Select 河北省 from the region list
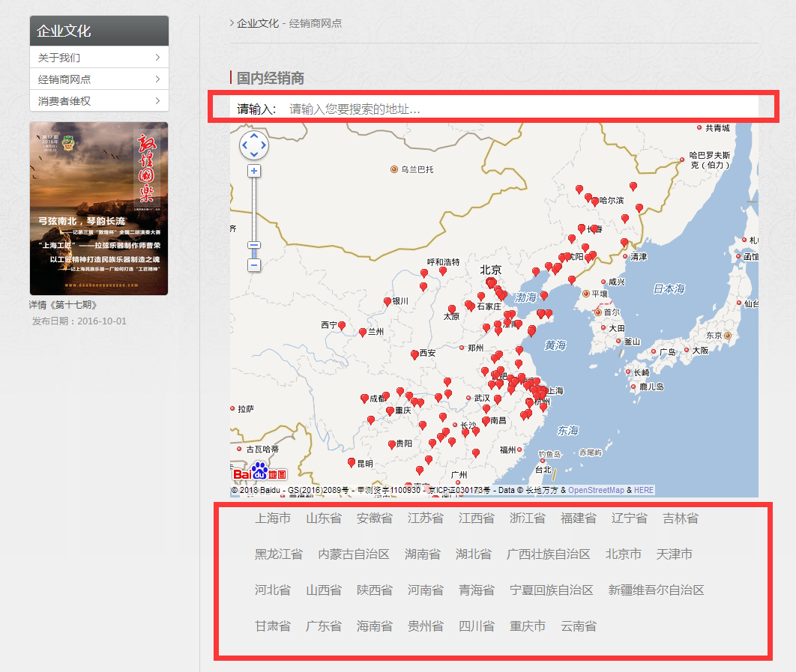796x672 pixels. [x=273, y=590]
